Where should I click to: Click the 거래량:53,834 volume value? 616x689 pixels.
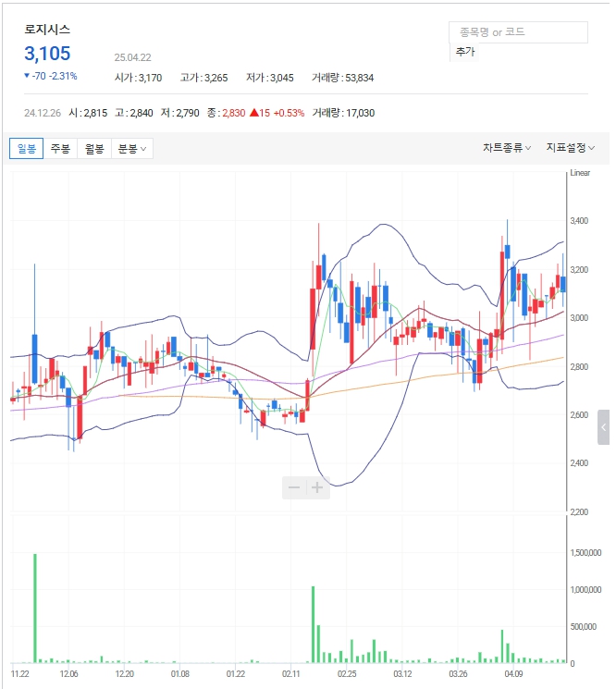[343, 78]
